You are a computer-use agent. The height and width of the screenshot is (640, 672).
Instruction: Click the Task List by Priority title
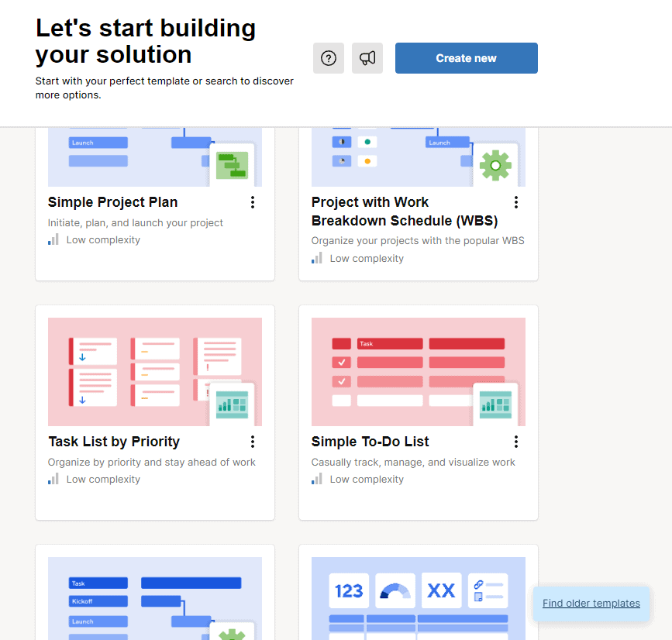pos(114,441)
